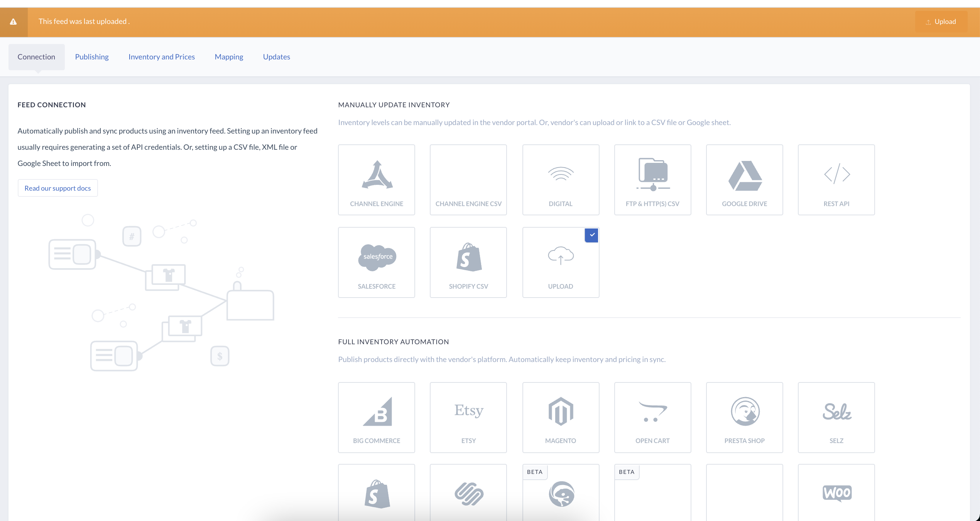
Task: Click the OPEN CART label text
Action: pos(652,441)
